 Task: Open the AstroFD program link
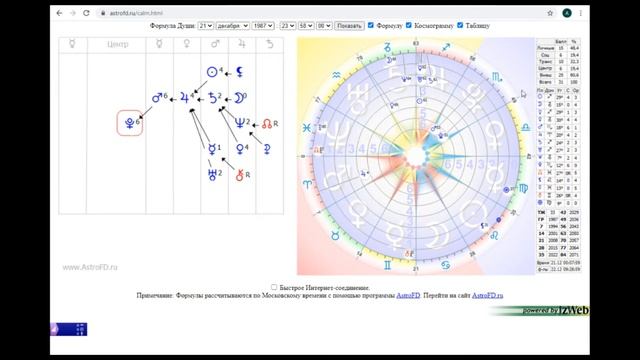pyautogui.click(x=408, y=295)
